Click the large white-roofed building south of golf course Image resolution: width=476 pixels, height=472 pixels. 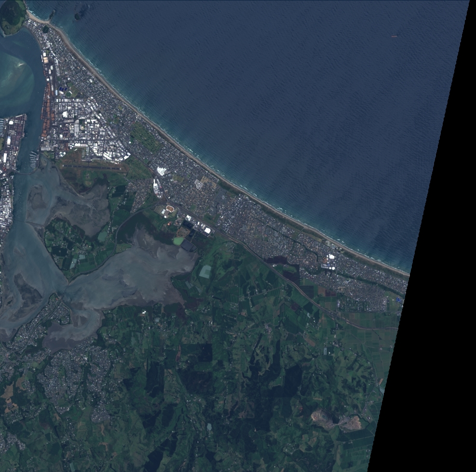(x=162, y=171)
